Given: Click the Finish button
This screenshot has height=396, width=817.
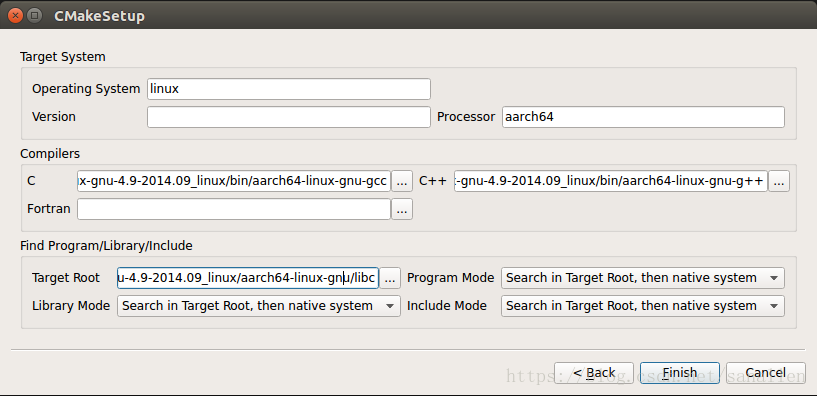Looking at the screenshot, I should pos(679,373).
